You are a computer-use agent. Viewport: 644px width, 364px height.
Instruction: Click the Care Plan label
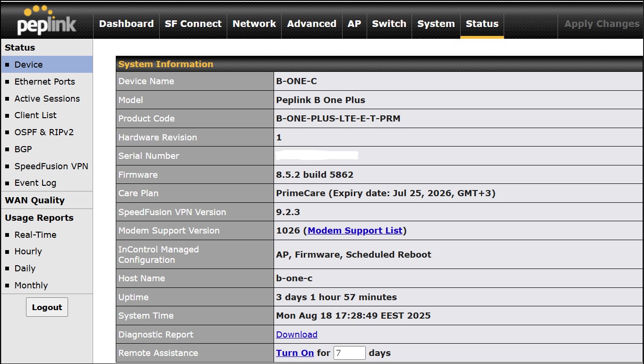[138, 193]
